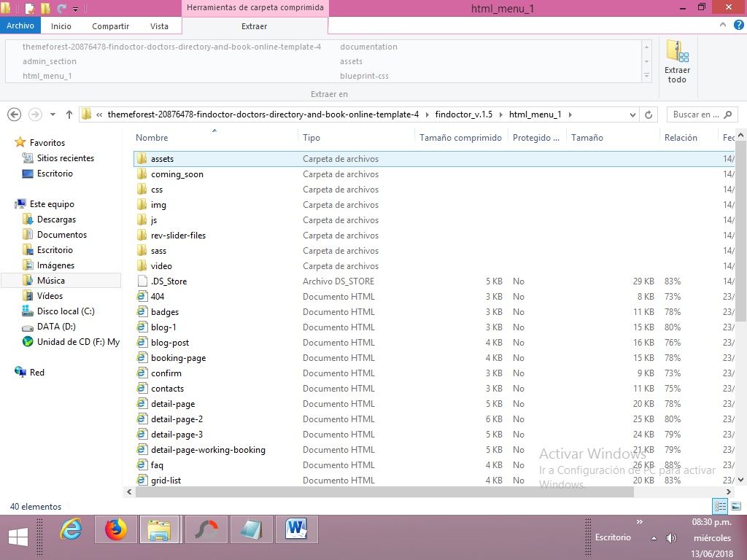Expand breadcrumb arrow after html_menu_1
Viewport: 747px width, 560px height.
tap(570, 114)
